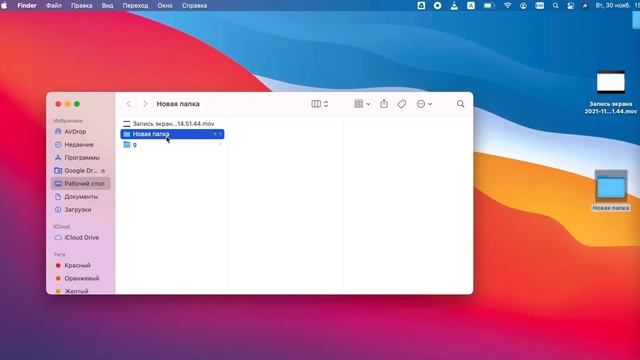Open the date and time in menu bar
Screen dimensions: 640x360
[618, 6]
